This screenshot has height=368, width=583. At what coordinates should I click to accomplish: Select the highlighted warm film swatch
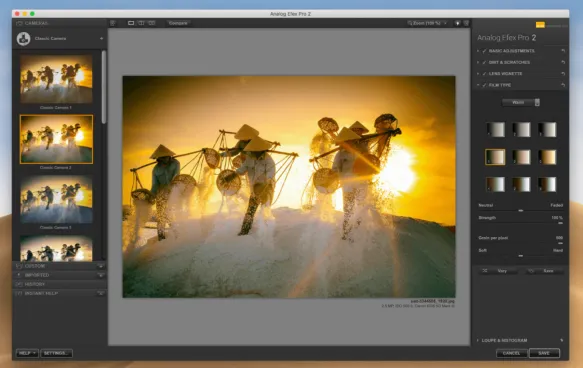(x=495, y=157)
